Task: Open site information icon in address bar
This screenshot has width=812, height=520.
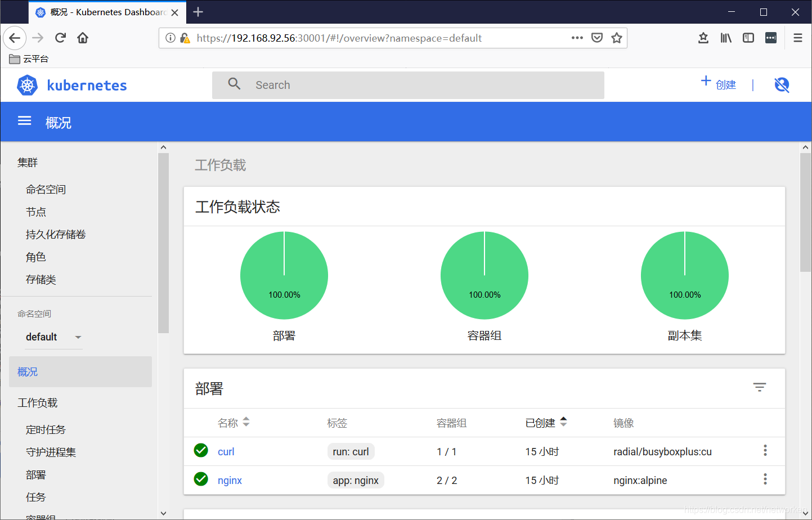Action: click(171, 38)
